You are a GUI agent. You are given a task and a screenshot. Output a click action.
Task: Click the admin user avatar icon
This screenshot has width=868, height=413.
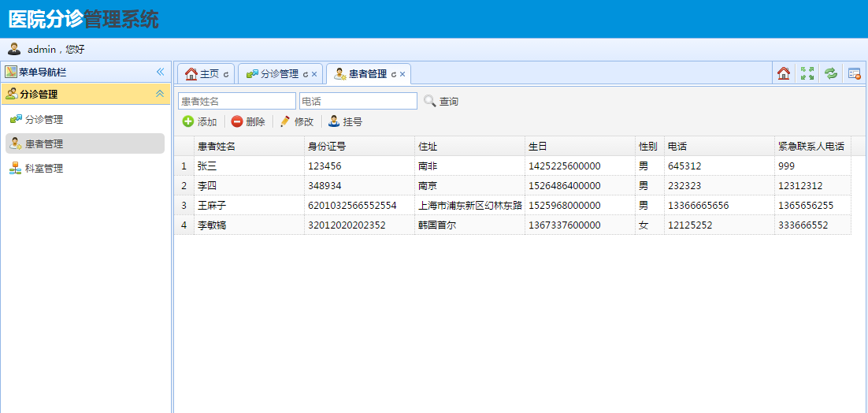point(14,49)
